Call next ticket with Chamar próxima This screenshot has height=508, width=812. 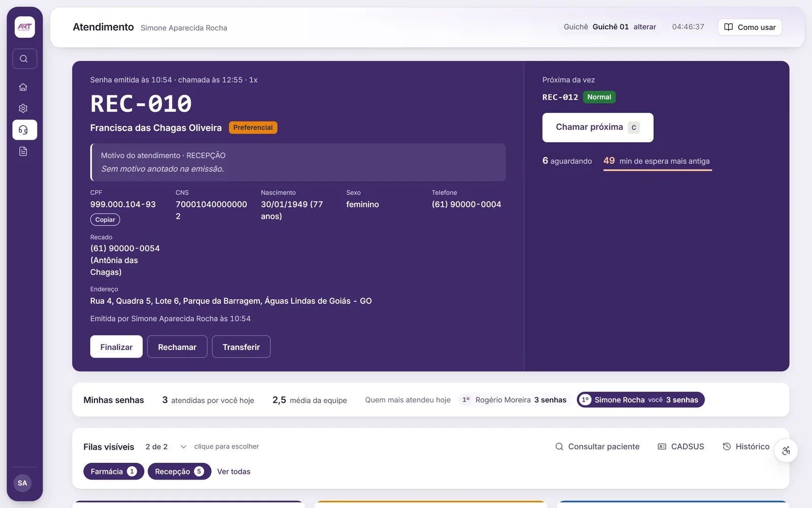click(x=597, y=128)
